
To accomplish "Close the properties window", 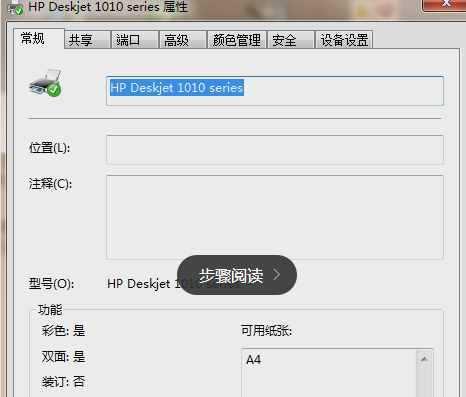I will (445, 5).
